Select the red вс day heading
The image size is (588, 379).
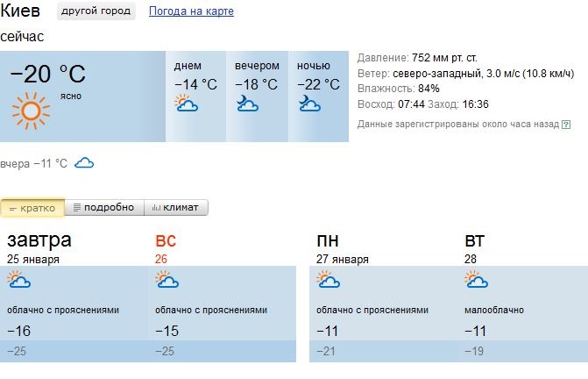[166, 241]
